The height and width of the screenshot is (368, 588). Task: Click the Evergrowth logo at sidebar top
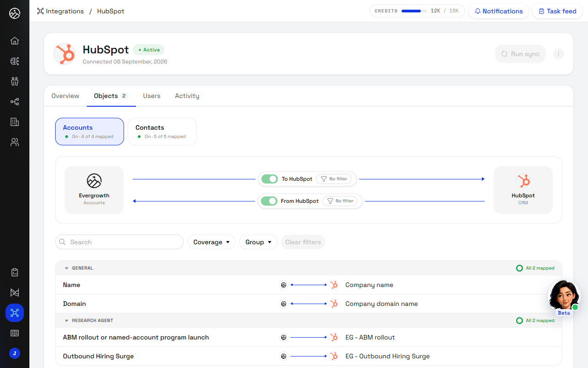[x=15, y=13]
